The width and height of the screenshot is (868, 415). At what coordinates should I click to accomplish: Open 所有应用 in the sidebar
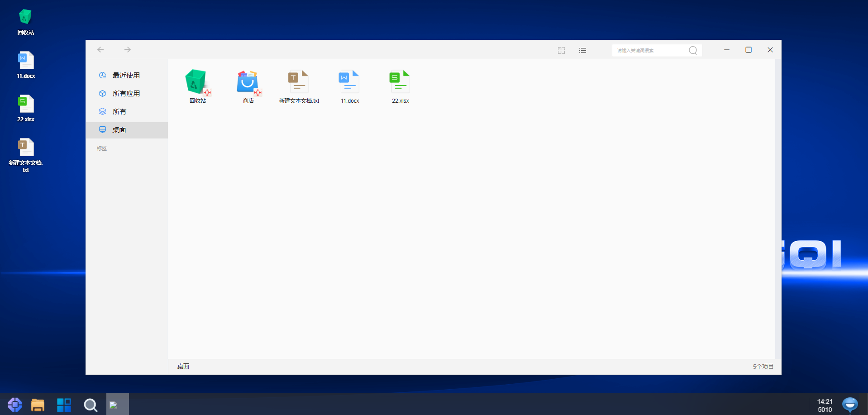coord(126,94)
